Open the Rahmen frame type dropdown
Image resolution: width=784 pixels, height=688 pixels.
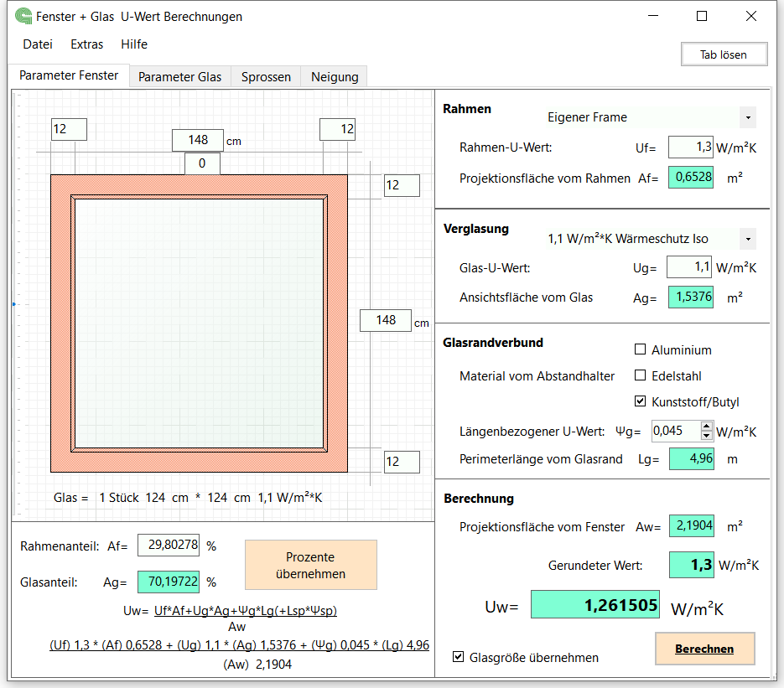coord(747,117)
